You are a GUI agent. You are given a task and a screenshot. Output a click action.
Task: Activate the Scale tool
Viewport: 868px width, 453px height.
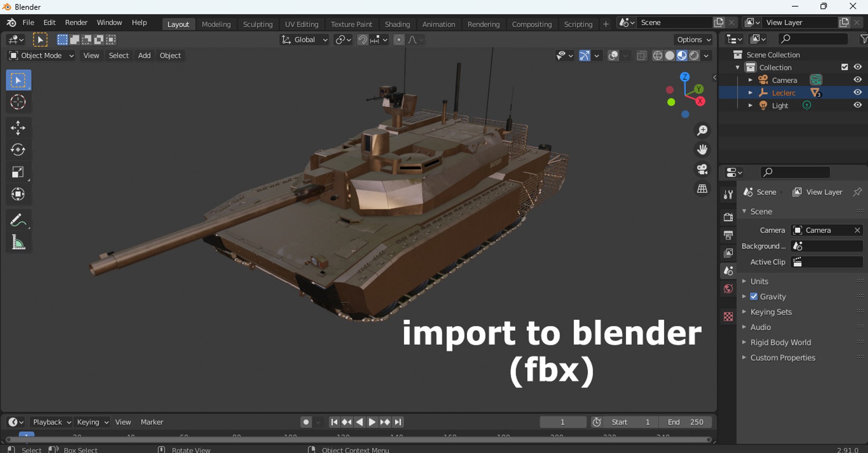click(18, 172)
